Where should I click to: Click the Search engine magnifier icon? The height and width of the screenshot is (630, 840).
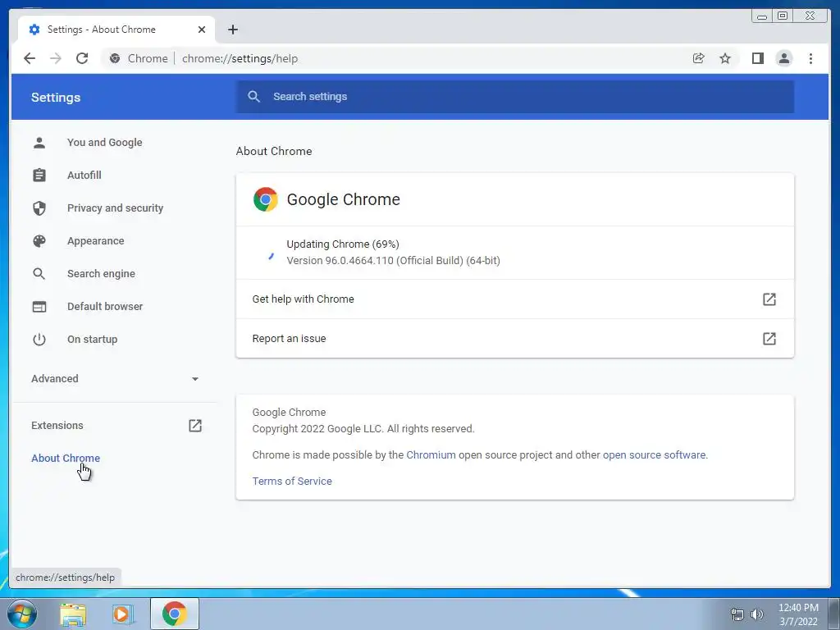pos(39,274)
